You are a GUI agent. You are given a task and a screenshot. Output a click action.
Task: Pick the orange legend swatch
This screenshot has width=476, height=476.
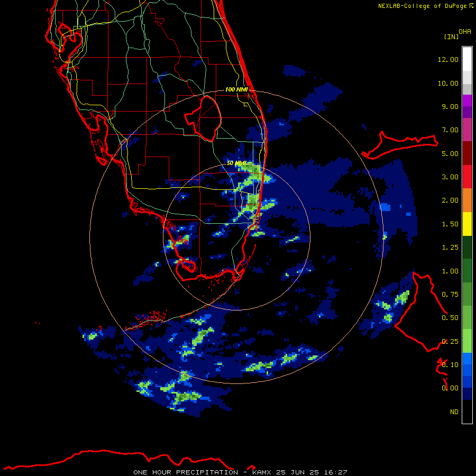coord(467,200)
